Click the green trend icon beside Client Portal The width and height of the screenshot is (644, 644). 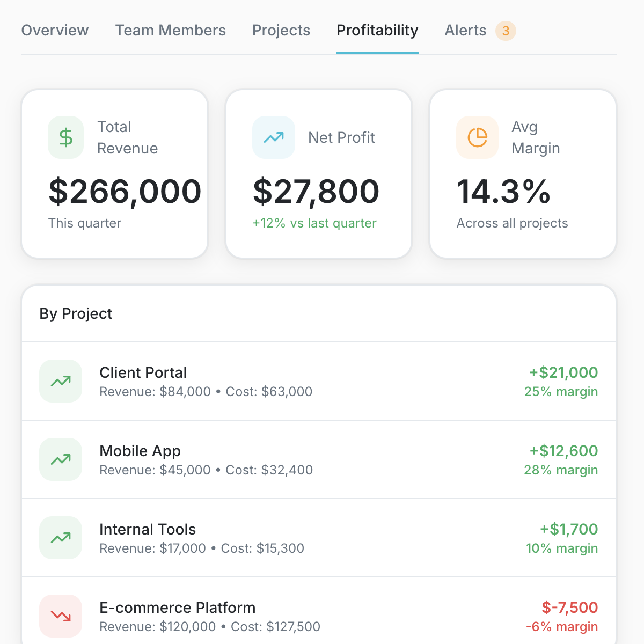coord(60,381)
